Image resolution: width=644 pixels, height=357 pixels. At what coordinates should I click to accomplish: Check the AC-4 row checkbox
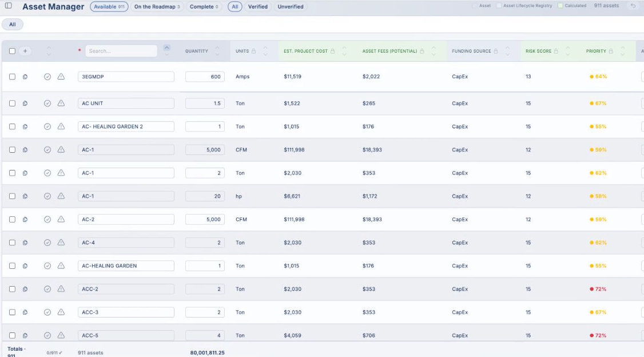pyautogui.click(x=13, y=243)
